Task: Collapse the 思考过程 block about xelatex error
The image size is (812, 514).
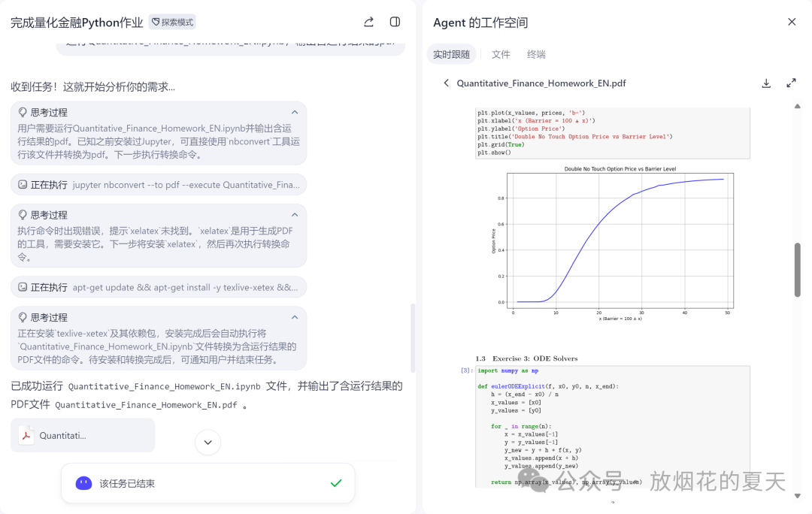Action: click(295, 215)
